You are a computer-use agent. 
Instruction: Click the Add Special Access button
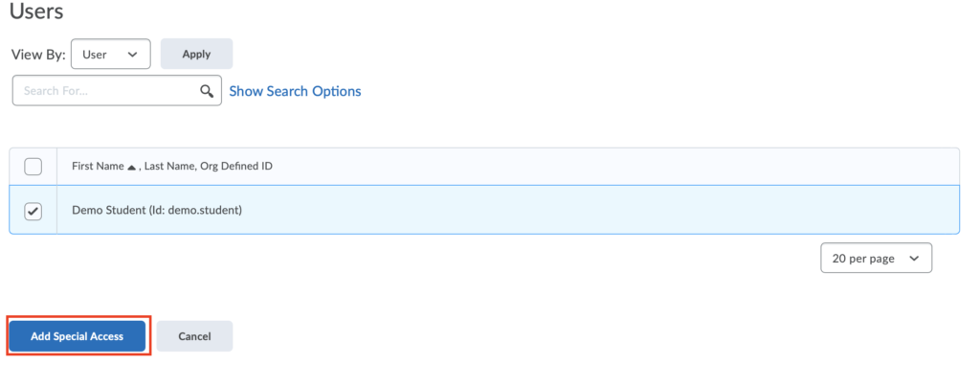coord(77,336)
